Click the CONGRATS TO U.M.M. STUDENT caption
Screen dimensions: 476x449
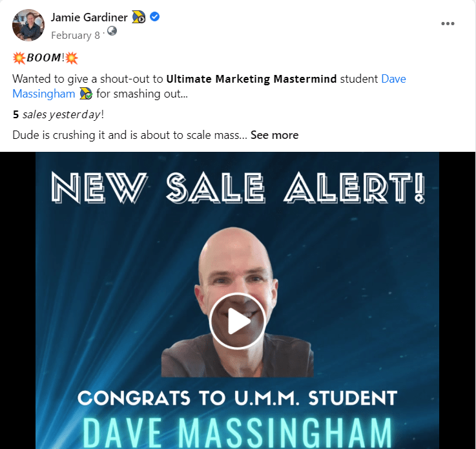coord(237,398)
